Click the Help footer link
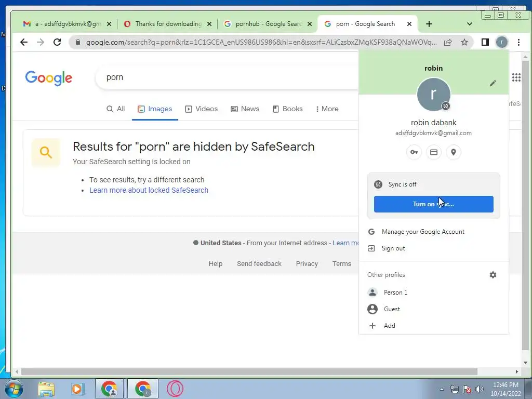 pyautogui.click(x=216, y=263)
